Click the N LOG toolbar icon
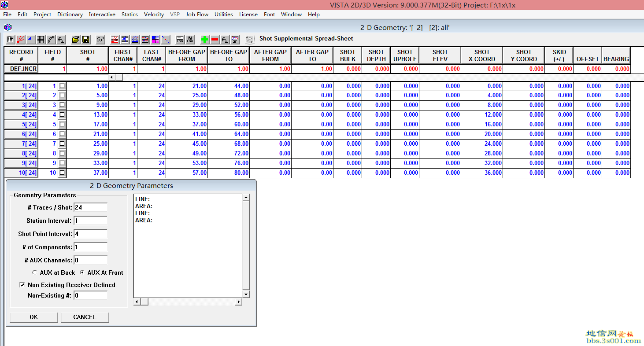644x346 pixels. (190, 40)
